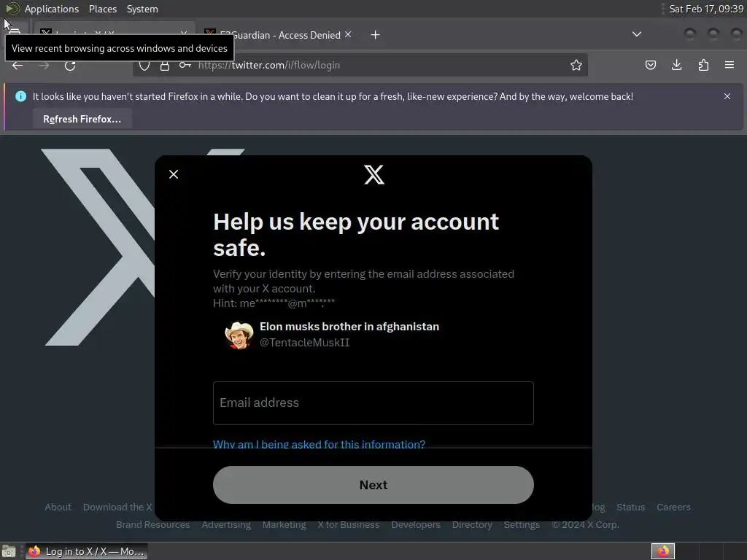Viewport: 747px width, 560px height.
Task: Click the X logo in dialog
Action: [x=374, y=174]
